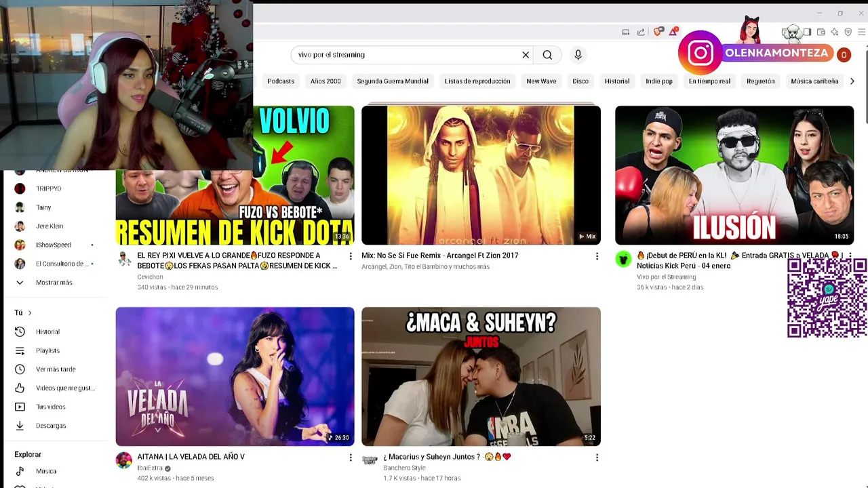Select the Segunda Guerra Mundial chip
The height and width of the screenshot is (488, 868).
(x=393, y=81)
